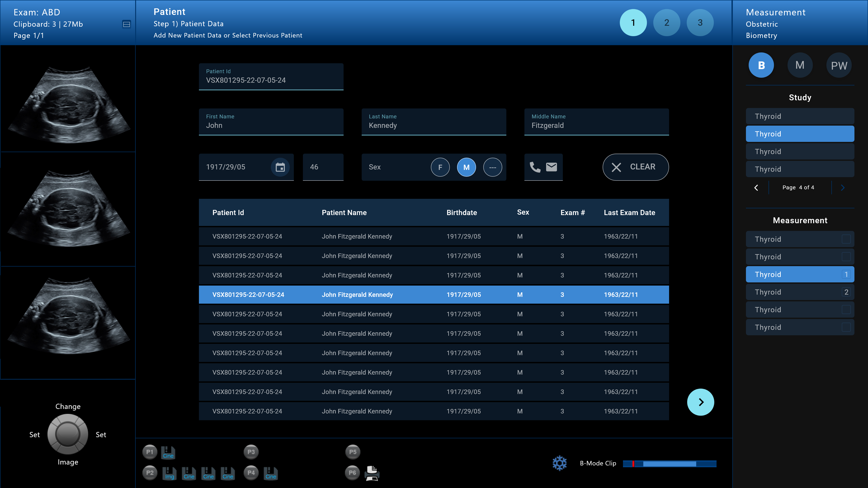Click the P6 preset button
Viewport: 868px width, 488px height.
[352, 473]
